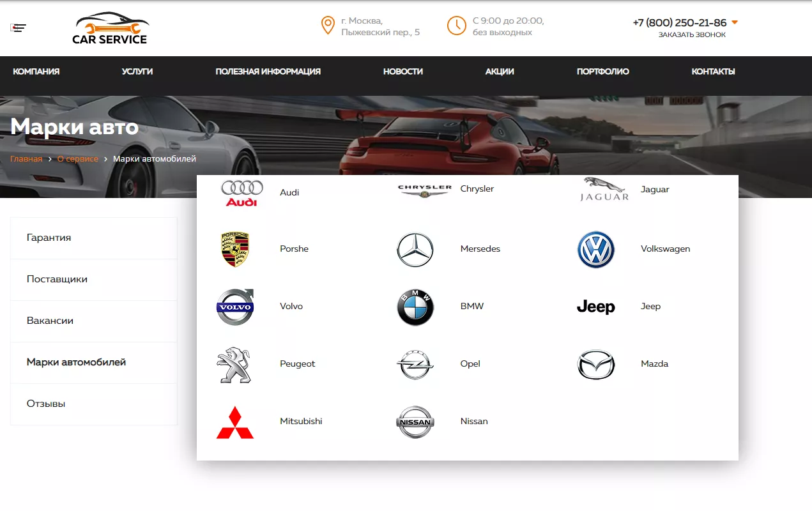Click the working hours text С 9:00 до 20:00

[508, 21]
